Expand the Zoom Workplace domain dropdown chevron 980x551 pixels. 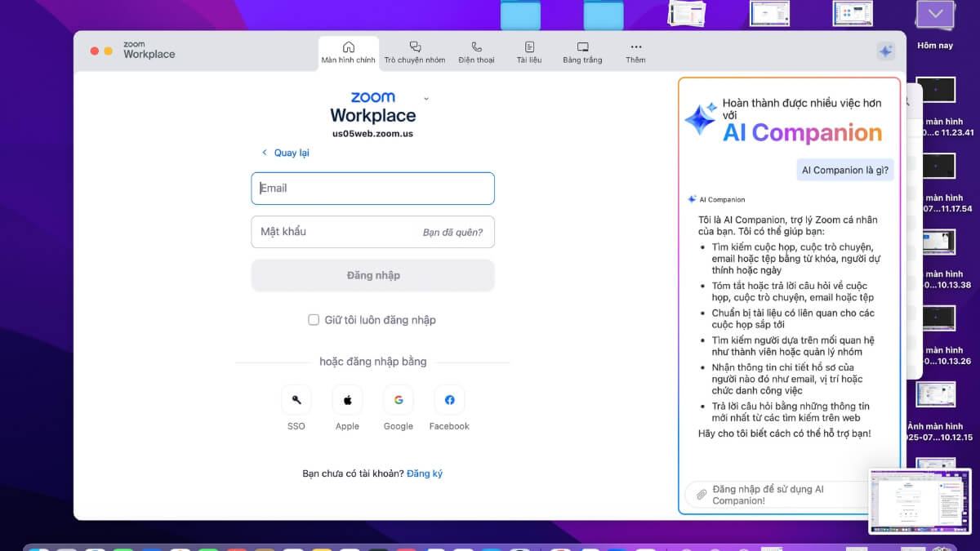pos(426,99)
